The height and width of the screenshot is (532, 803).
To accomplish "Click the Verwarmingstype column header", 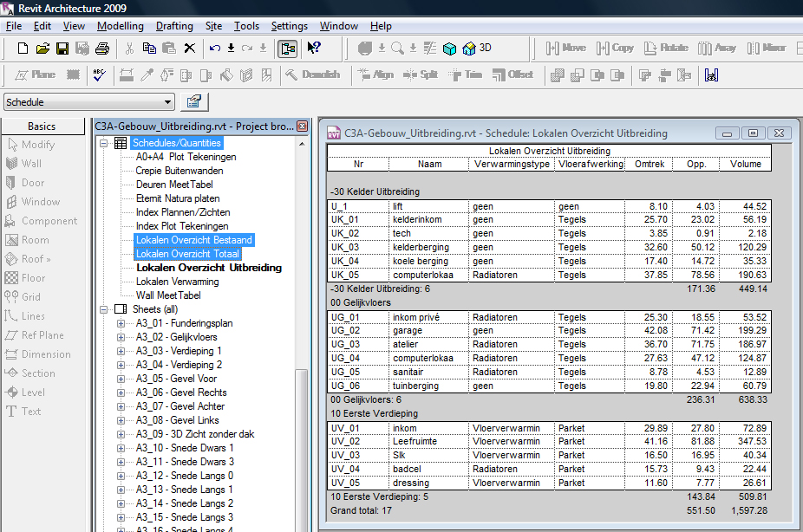I will pos(512,165).
